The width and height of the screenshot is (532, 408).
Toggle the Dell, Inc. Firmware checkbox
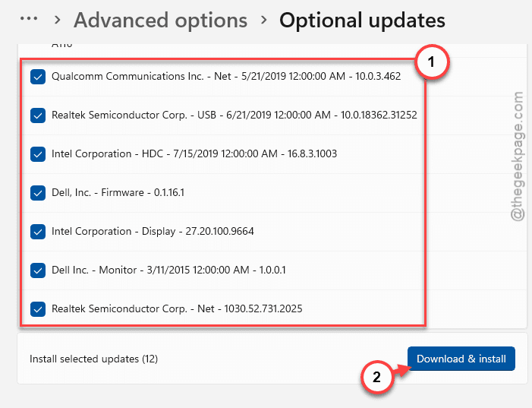pos(38,193)
